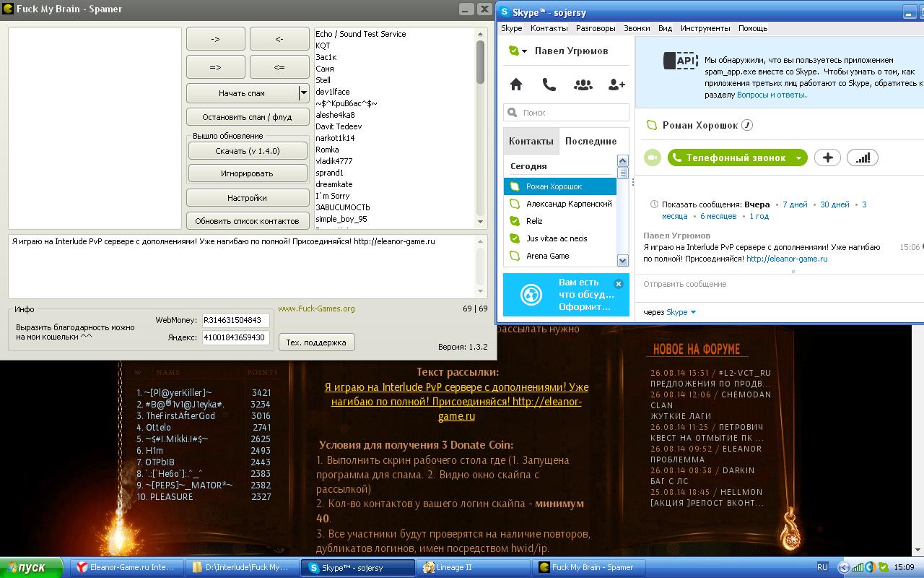
Task: Switch to the Последние tab in Skype
Action: (590, 141)
